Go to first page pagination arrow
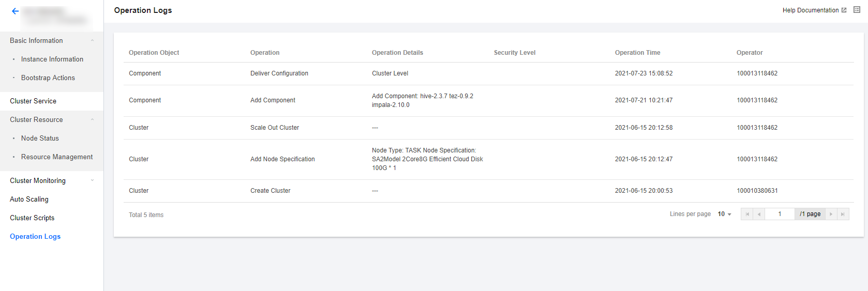Viewport: 868px width, 291px height. click(x=747, y=214)
